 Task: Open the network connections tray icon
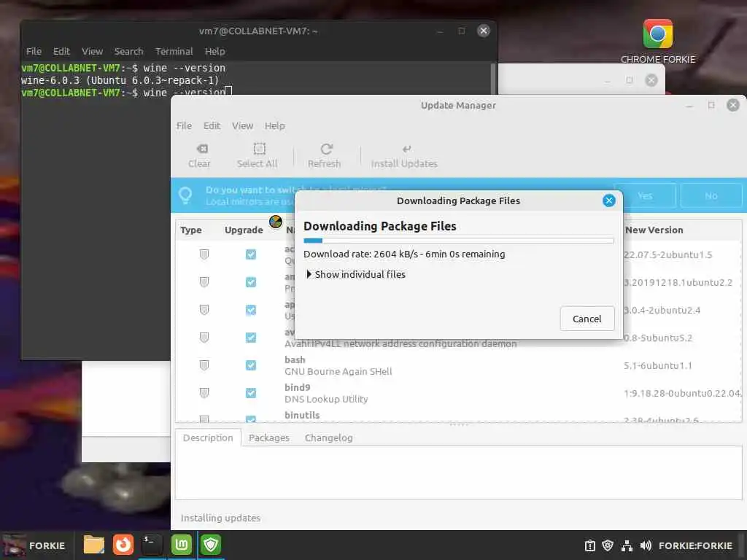627,545
